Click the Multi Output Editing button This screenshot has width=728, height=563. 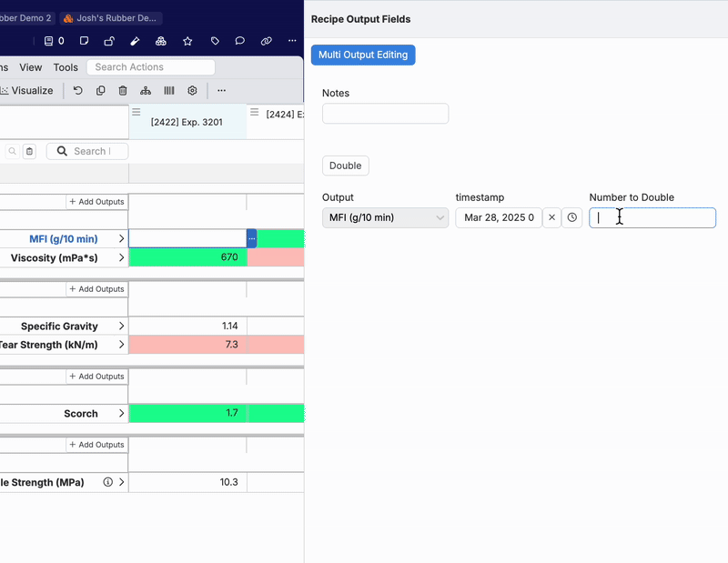363,55
